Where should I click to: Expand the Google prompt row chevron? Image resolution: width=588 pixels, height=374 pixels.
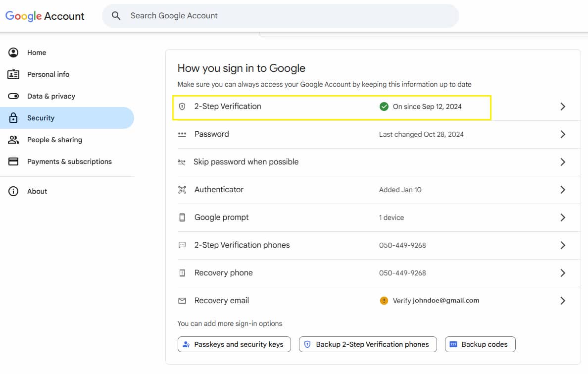562,217
